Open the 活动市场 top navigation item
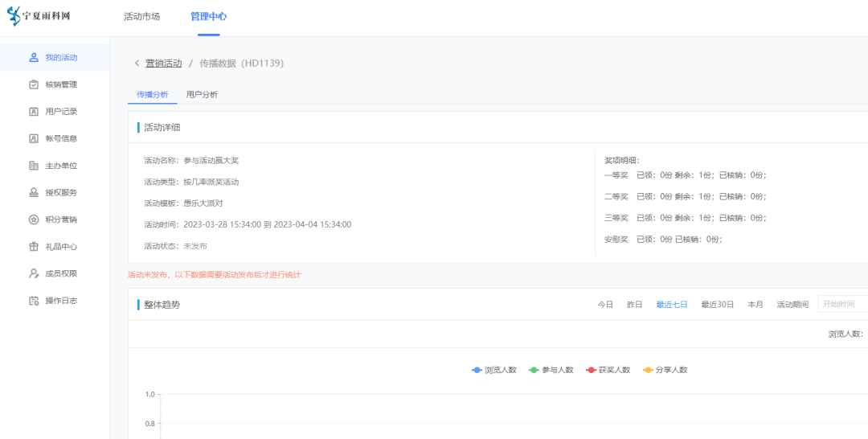Screen dimensions: 868x439 pos(141,17)
